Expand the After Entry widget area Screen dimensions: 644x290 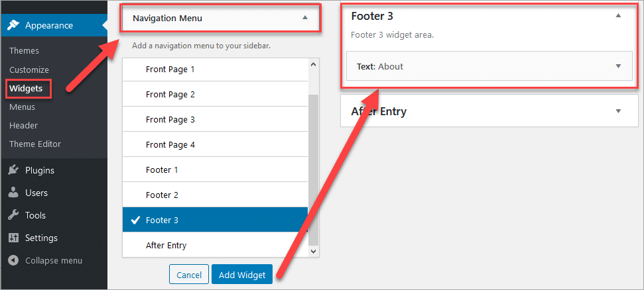(619, 111)
